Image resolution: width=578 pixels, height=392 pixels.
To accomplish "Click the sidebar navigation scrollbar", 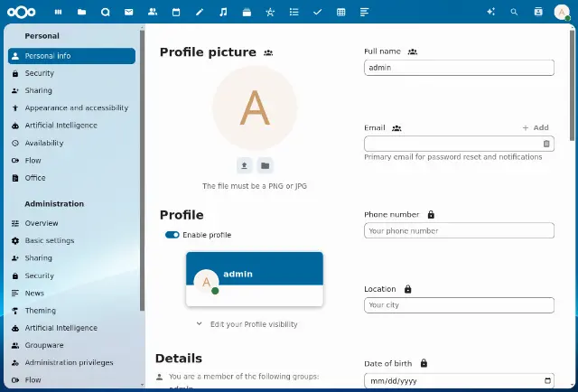I will (142, 171).
